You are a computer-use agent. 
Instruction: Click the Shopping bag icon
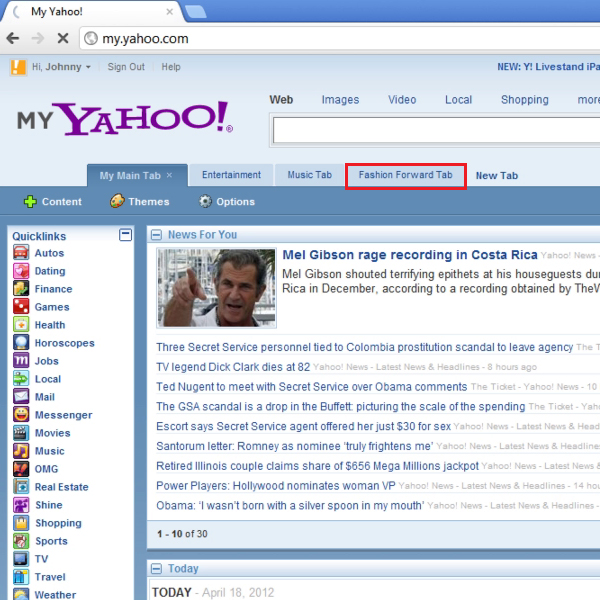coord(21,522)
